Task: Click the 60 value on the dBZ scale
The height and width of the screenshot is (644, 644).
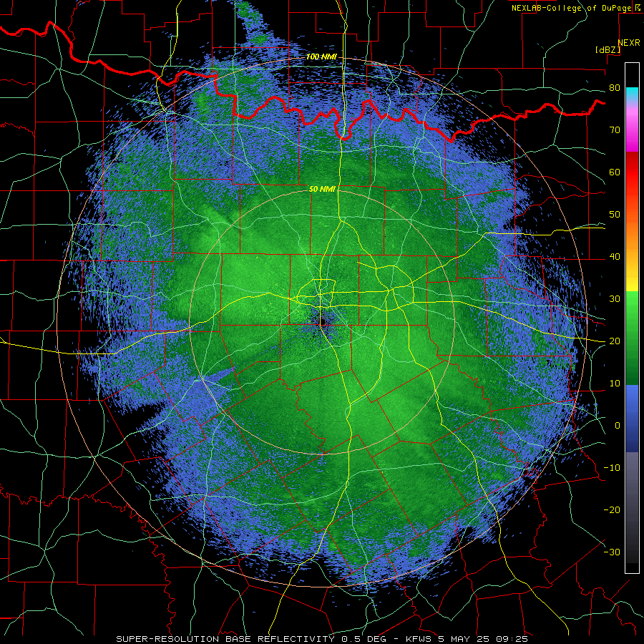Action: coord(615,172)
